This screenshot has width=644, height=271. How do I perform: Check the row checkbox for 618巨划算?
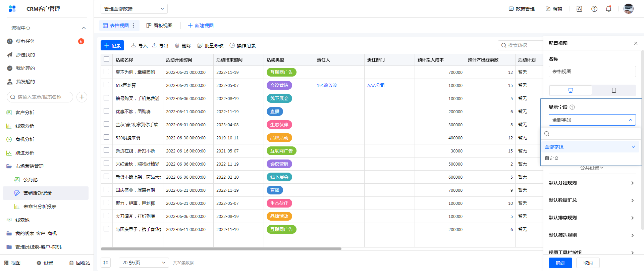click(106, 85)
